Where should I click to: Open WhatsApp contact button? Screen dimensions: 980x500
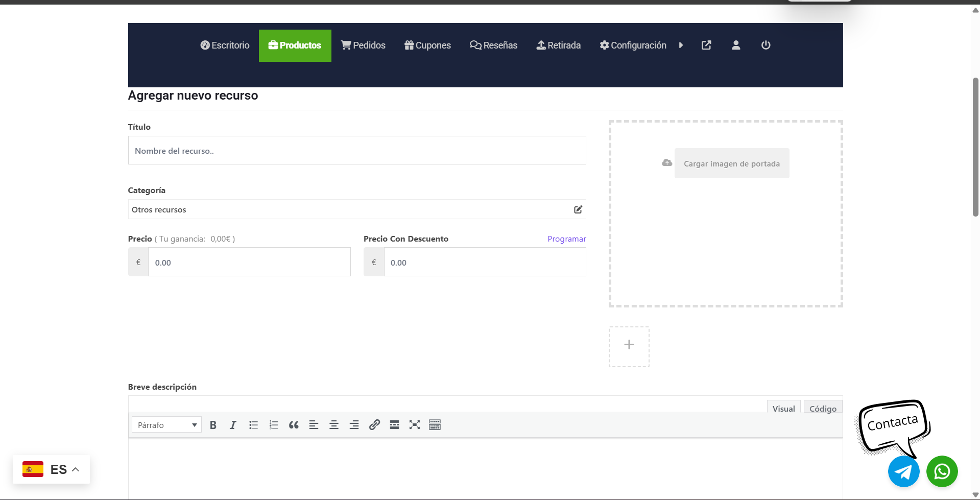click(942, 471)
